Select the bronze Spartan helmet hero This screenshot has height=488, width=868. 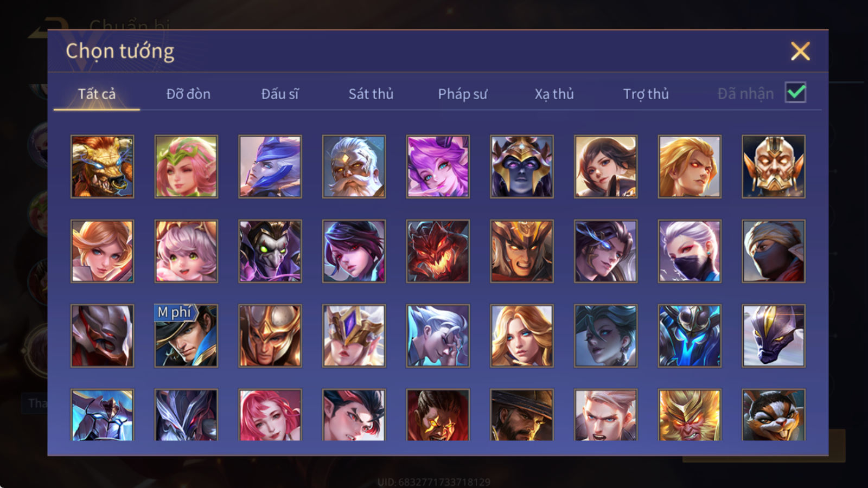(x=270, y=336)
